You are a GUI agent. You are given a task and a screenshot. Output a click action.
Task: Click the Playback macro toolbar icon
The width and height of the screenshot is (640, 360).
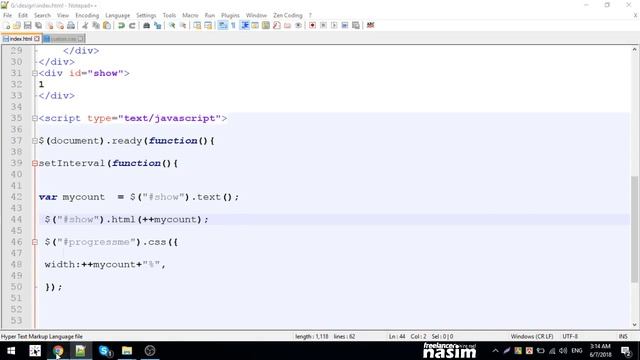click(x=334, y=25)
